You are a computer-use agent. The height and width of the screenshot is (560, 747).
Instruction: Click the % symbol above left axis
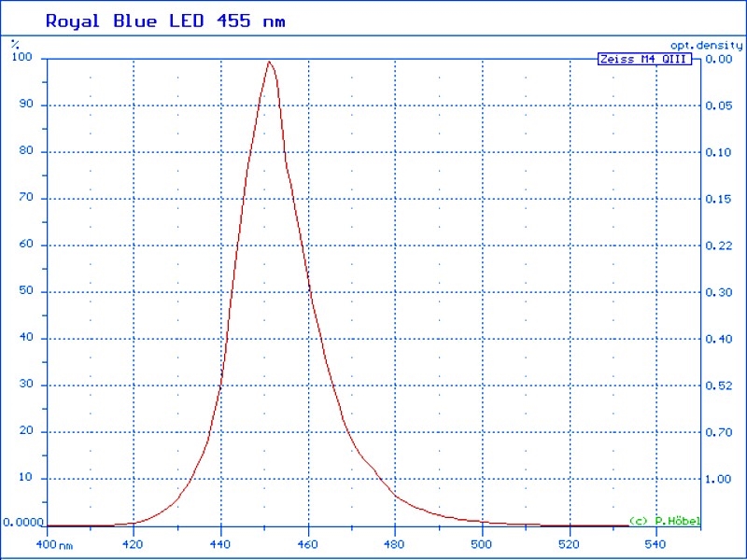point(15,43)
